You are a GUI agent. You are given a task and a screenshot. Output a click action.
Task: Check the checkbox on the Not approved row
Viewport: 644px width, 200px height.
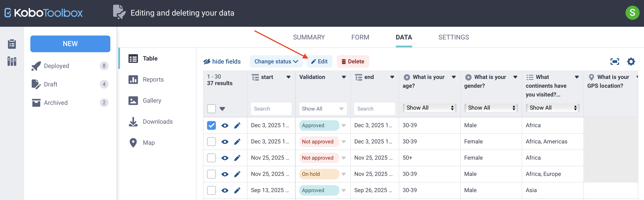(x=211, y=141)
